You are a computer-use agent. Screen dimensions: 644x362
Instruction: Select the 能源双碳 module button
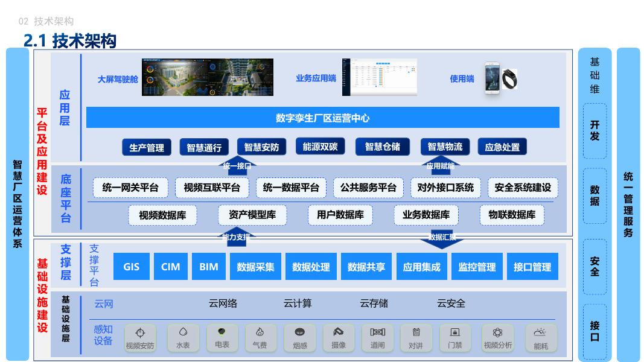[x=320, y=147]
